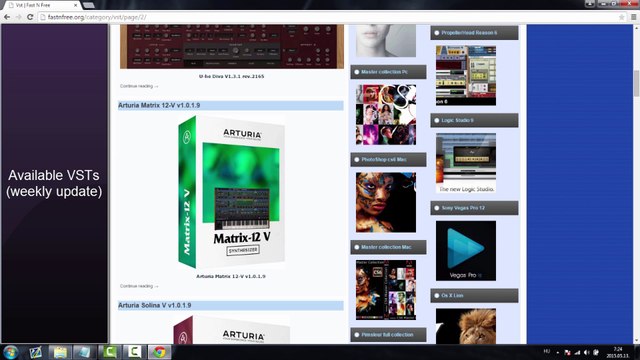Bookmark the page with the star icon
The image size is (640, 360).
pos(622,17)
